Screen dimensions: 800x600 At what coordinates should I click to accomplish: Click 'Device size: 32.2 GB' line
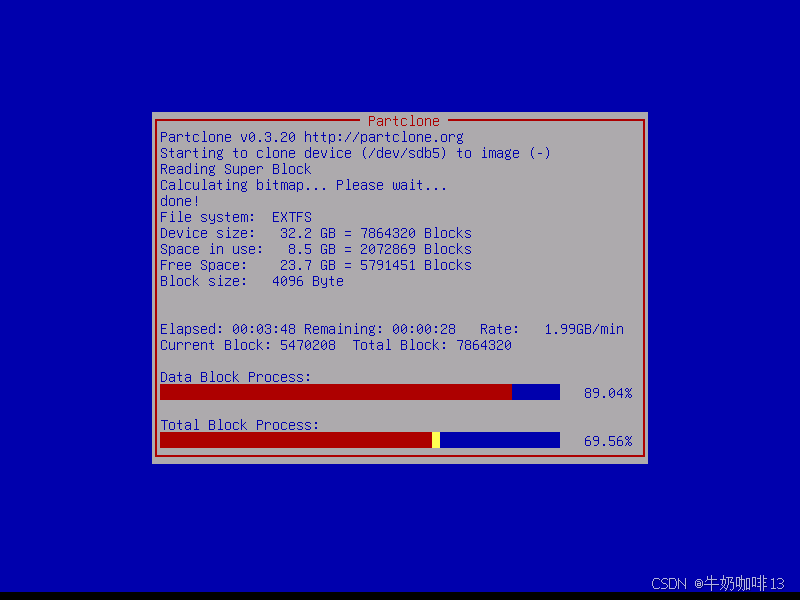point(316,233)
